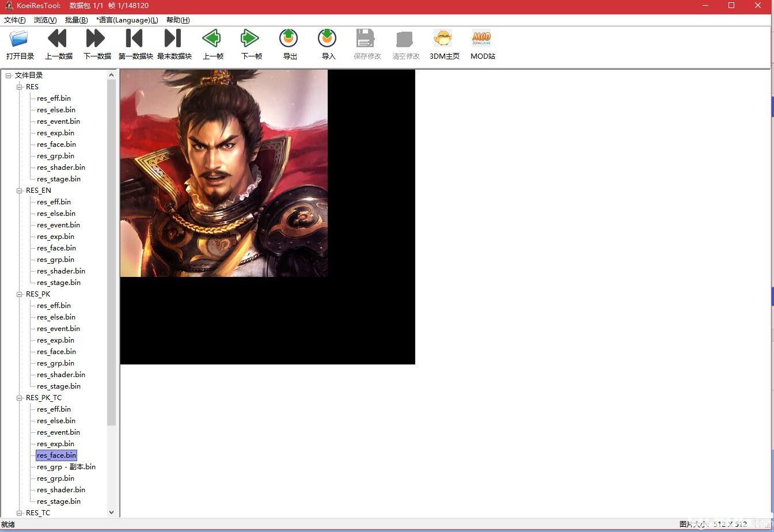Click the 清空修改 clear changes icon
774x532 pixels.
(405, 39)
